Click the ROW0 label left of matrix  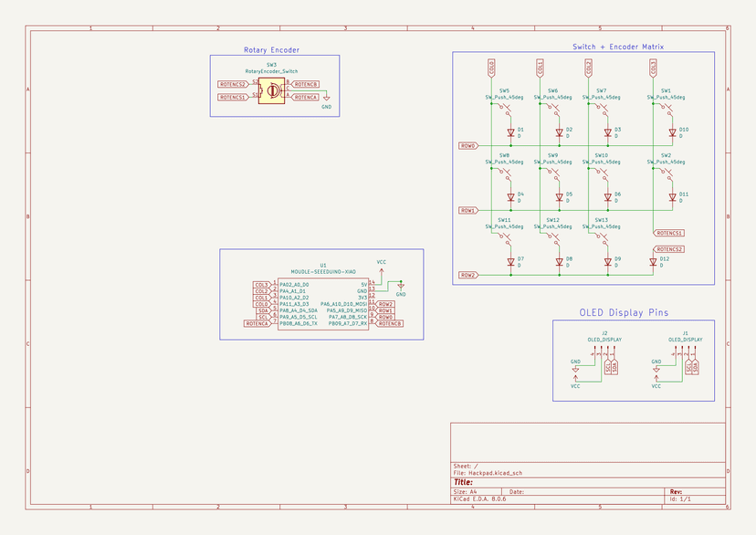467,146
